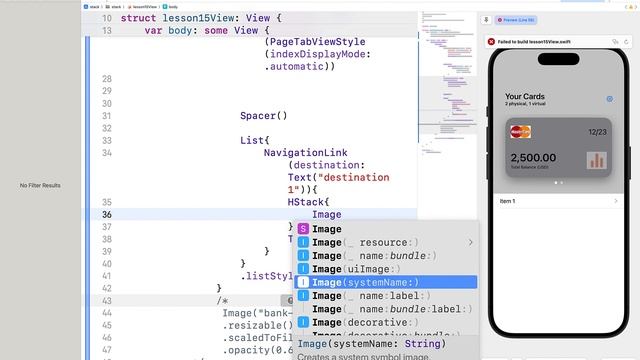Screen dimensions: 640x360
Task: Tap the 12/23 expiry date on card
Action: [x=597, y=132]
